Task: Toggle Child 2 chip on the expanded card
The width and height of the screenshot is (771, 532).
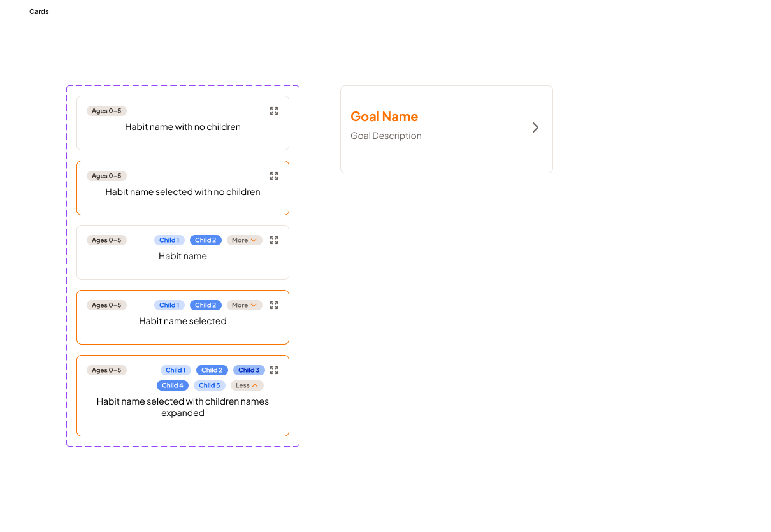Action: [212, 370]
